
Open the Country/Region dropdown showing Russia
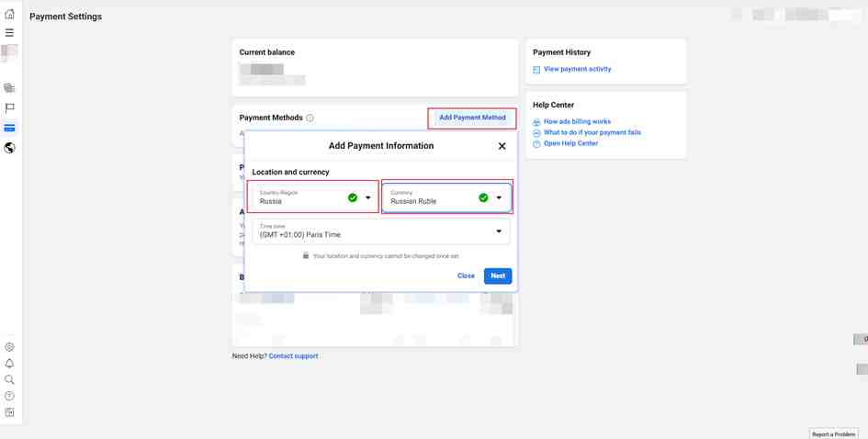313,197
